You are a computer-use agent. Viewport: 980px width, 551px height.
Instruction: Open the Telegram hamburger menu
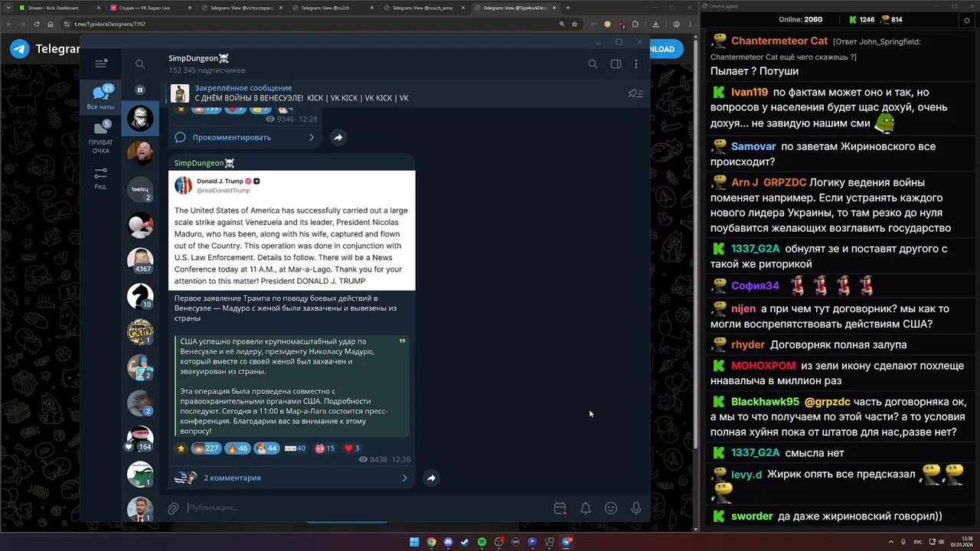100,64
